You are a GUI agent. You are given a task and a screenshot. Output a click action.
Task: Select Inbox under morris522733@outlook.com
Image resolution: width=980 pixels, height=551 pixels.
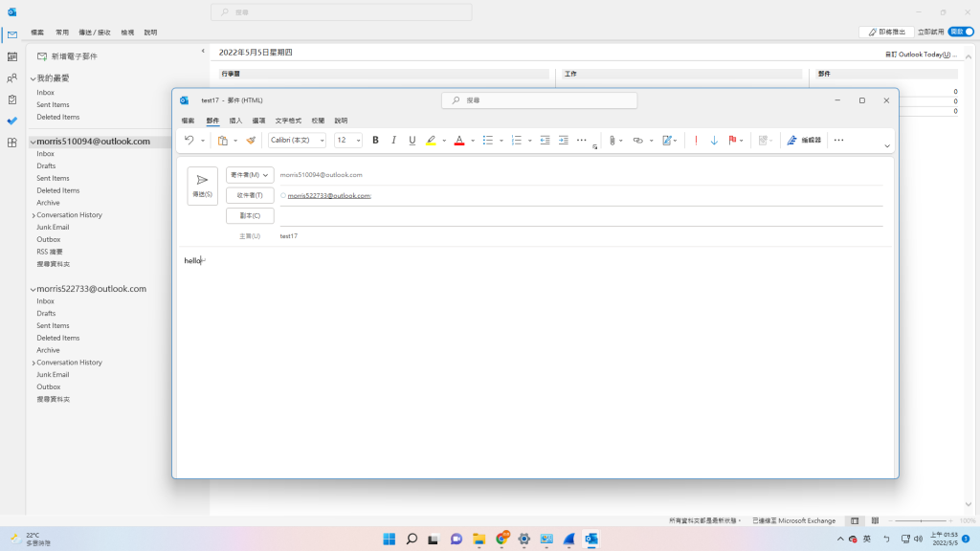tap(45, 301)
